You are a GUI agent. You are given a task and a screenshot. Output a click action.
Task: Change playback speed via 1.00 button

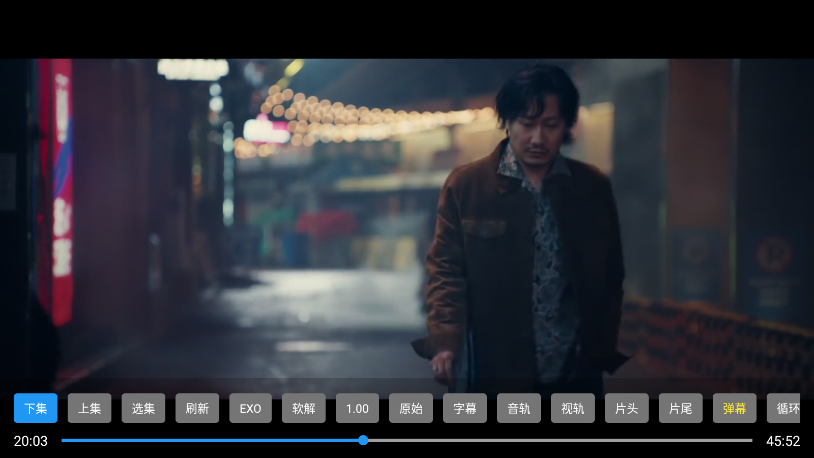tap(357, 408)
